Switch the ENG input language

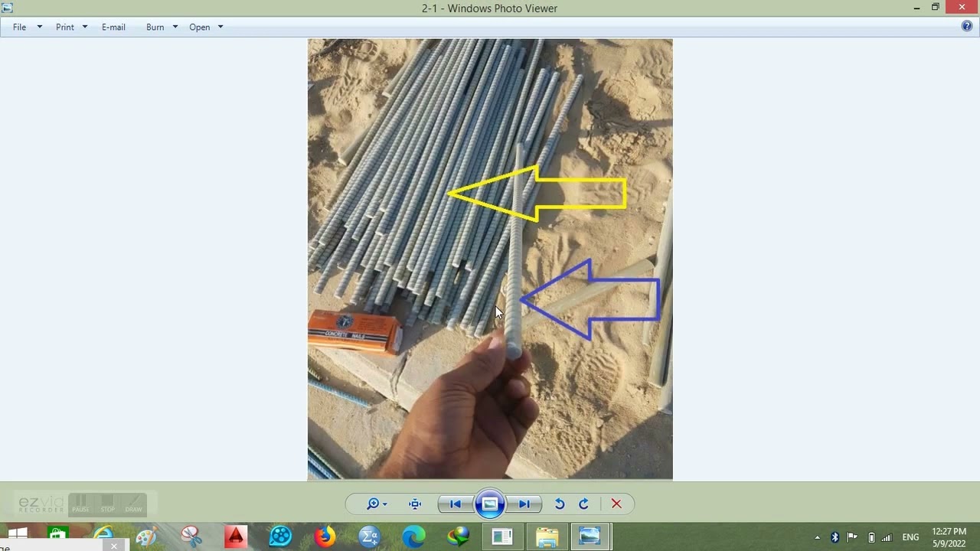coord(910,537)
